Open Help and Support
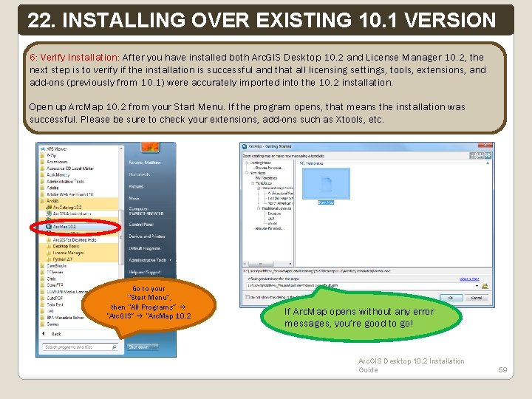 point(145,272)
